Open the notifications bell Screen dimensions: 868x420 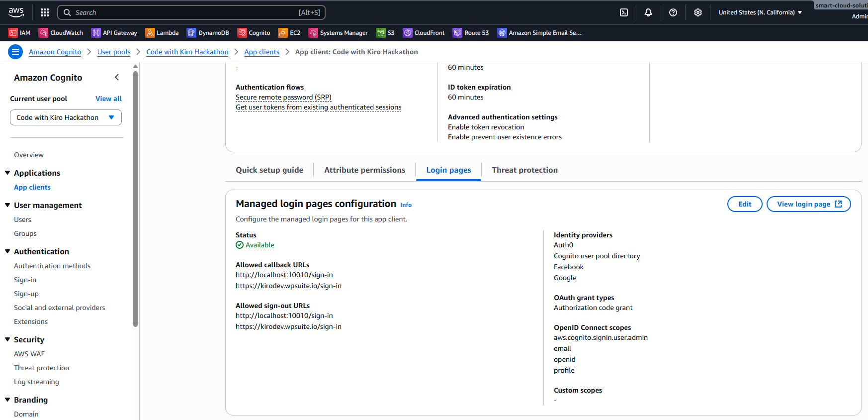[648, 12]
